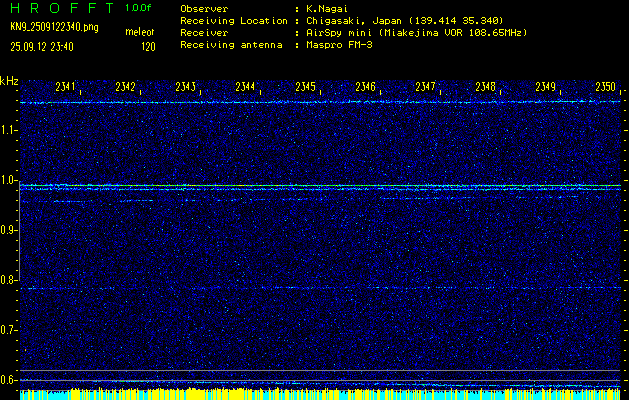The width and height of the screenshot is (629, 400).
Task: Click the 2342 time marker
Action: 126,87
